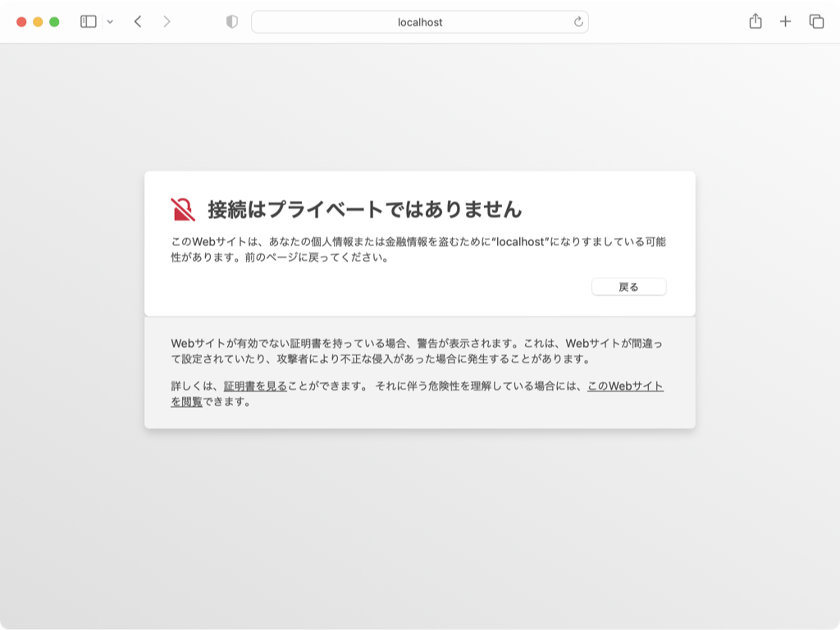The width and height of the screenshot is (840, 630).
Task: Show the tab overview icon
Action: [x=816, y=21]
